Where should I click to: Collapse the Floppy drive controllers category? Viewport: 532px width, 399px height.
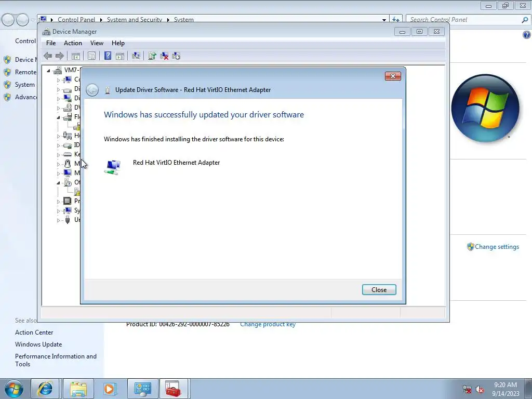(x=58, y=117)
